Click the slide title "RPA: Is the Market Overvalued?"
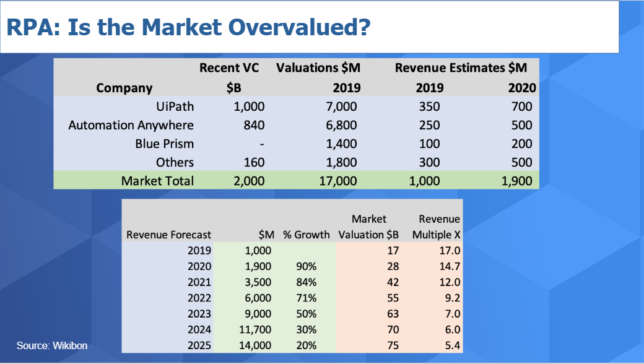Image resolution: width=644 pixels, height=364 pixels. 188,27
